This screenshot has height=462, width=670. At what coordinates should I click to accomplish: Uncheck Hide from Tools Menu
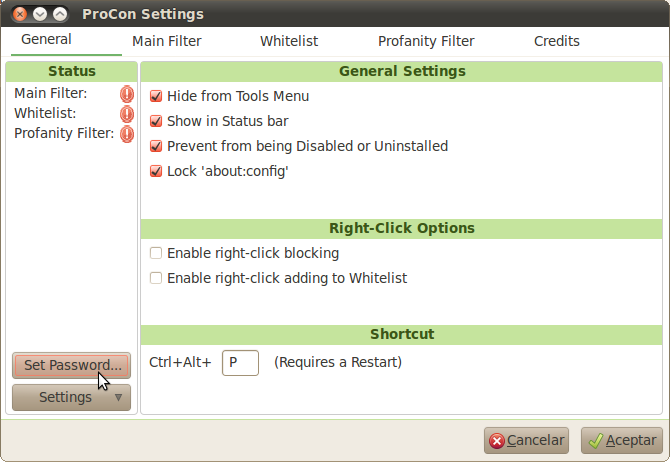156,96
